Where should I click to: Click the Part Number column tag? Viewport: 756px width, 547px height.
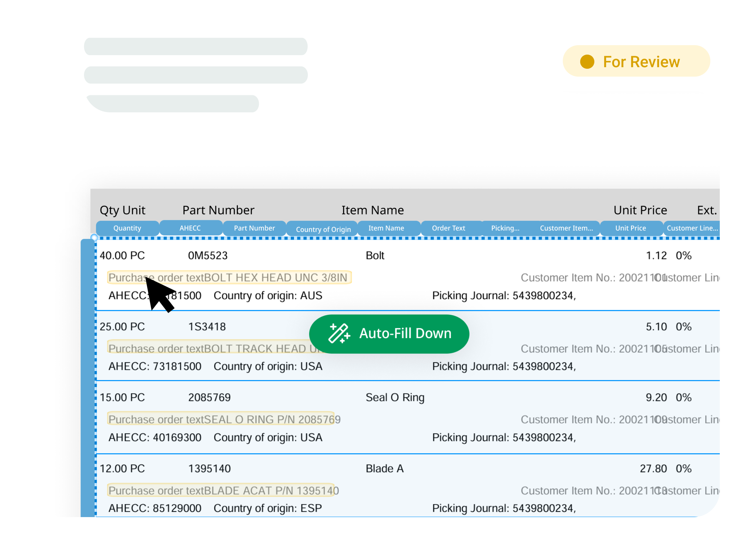254,228
